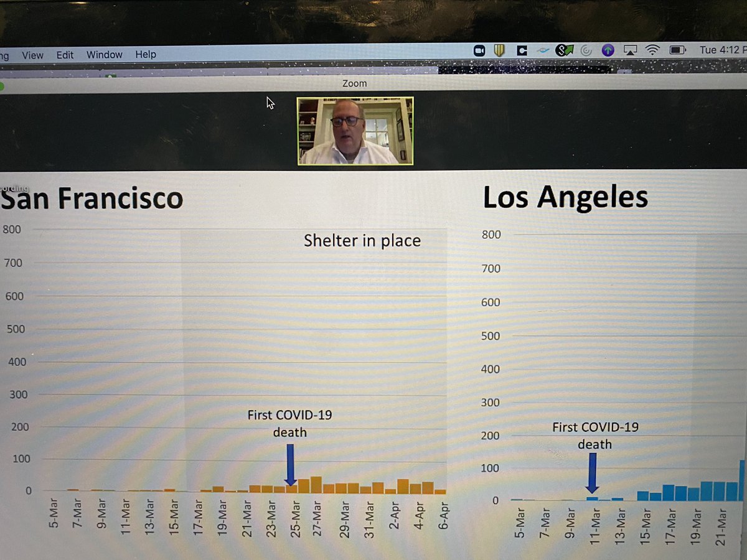The width and height of the screenshot is (747, 560).
Task: Open the Window menu
Action: pyautogui.click(x=104, y=55)
